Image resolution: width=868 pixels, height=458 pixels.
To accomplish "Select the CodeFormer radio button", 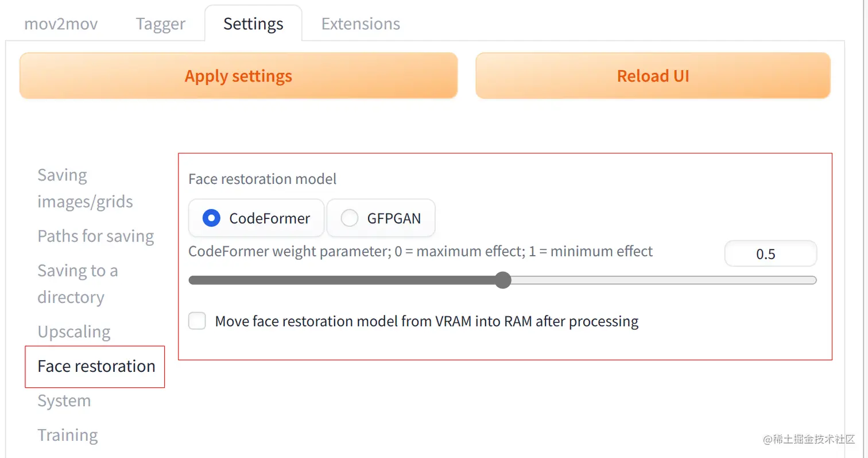I will point(212,218).
